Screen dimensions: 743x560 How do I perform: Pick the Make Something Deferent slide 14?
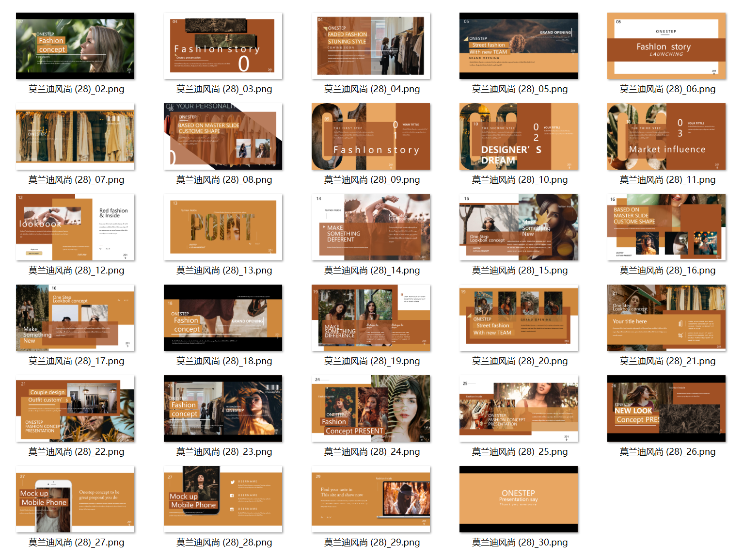(371, 227)
